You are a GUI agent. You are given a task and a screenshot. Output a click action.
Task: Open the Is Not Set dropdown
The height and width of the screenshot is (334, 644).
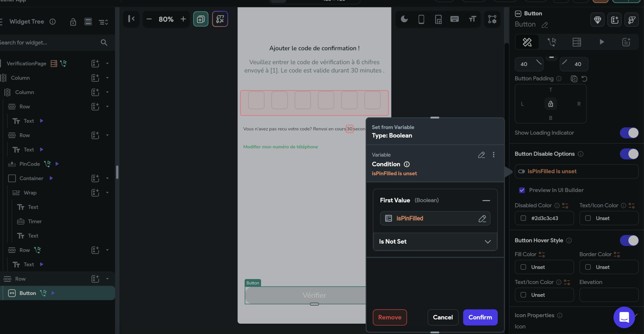[435, 241]
